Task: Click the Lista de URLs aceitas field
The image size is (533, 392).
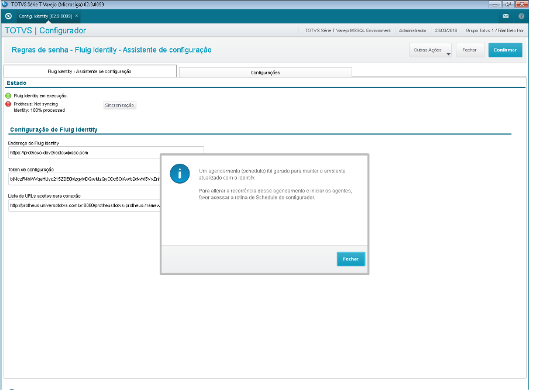Action: 84,205
